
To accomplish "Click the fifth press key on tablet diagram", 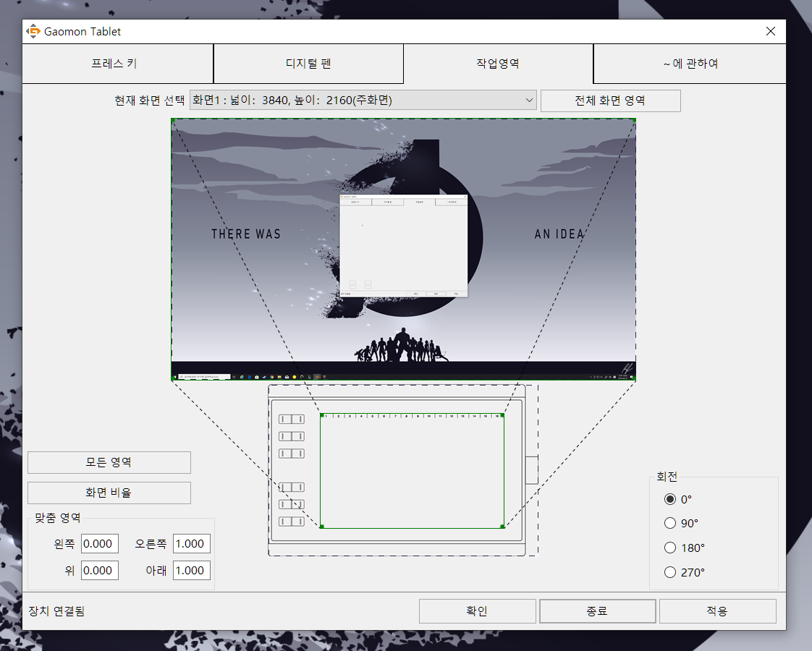I will pos(292,505).
